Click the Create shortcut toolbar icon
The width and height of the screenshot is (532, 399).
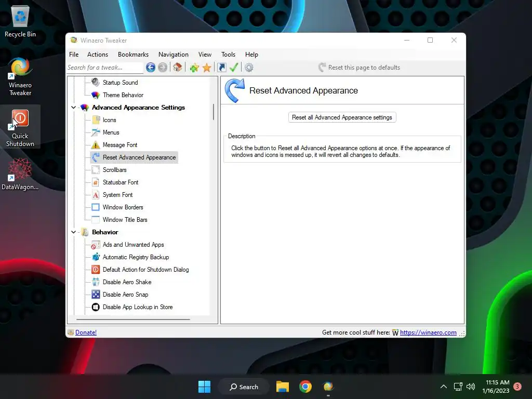pyautogui.click(x=221, y=68)
